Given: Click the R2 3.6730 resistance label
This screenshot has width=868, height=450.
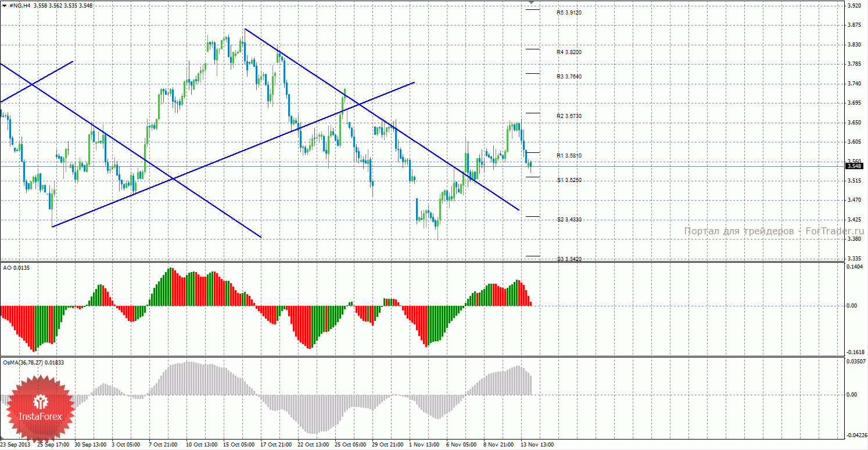Looking at the screenshot, I should [x=569, y=116].
